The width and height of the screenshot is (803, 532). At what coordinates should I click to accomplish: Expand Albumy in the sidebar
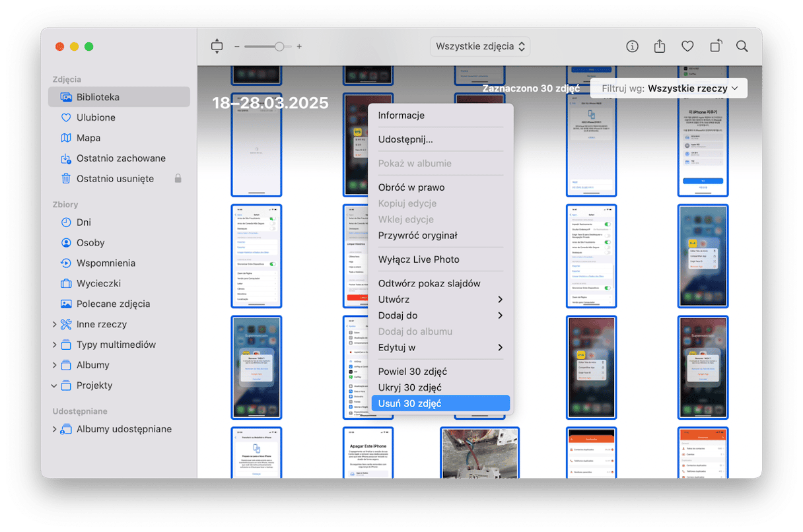coord(54,365)
